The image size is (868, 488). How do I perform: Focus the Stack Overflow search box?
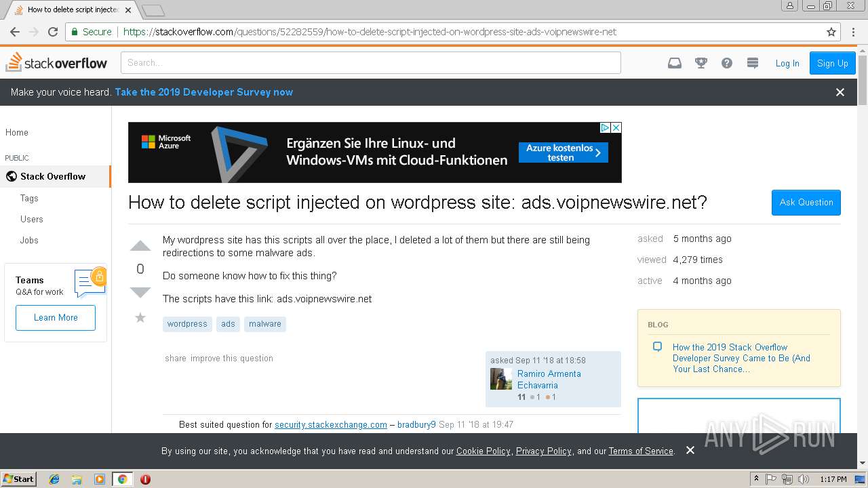coord(371,62)
